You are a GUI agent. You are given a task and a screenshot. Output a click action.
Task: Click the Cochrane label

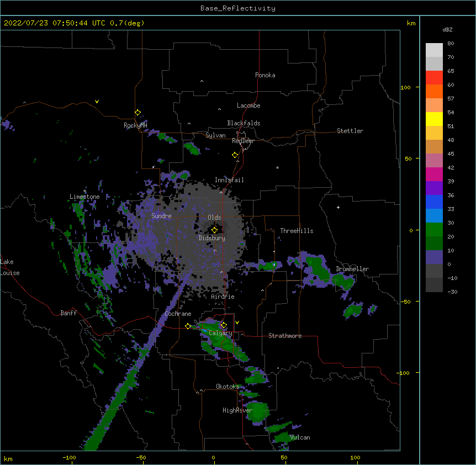coord(178,314)
